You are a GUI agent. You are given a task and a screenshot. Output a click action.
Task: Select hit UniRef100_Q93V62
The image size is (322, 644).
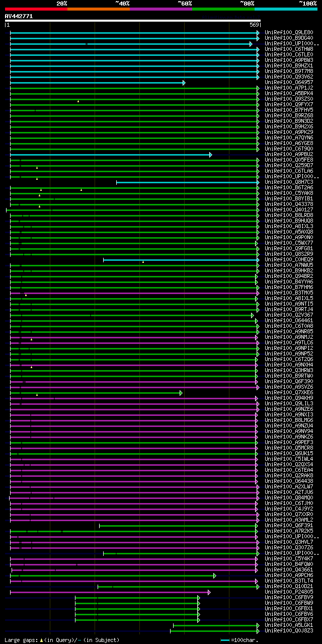[x=289, y=77]
